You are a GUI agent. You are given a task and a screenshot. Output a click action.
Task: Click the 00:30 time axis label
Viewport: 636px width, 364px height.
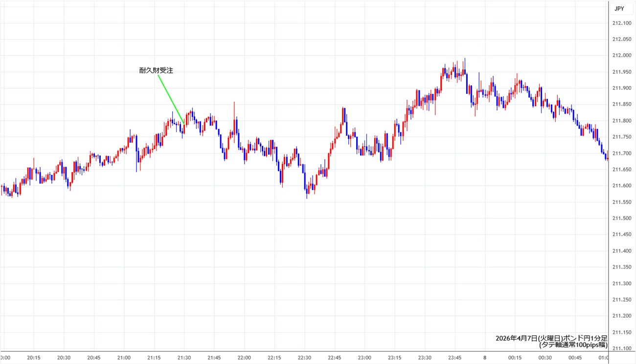coord(545,358)
